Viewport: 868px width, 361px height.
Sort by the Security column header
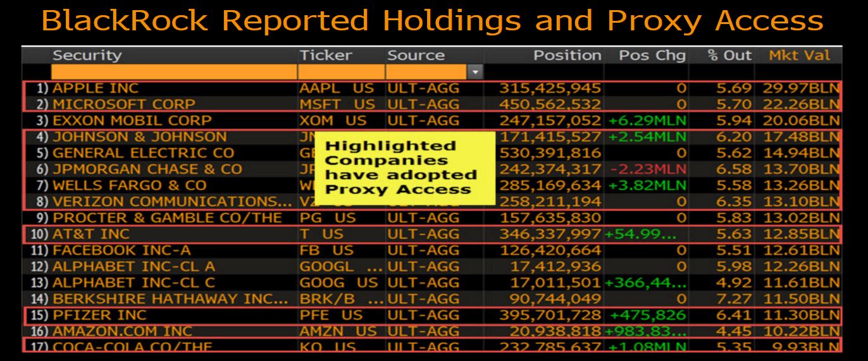(x=87, y=55)
